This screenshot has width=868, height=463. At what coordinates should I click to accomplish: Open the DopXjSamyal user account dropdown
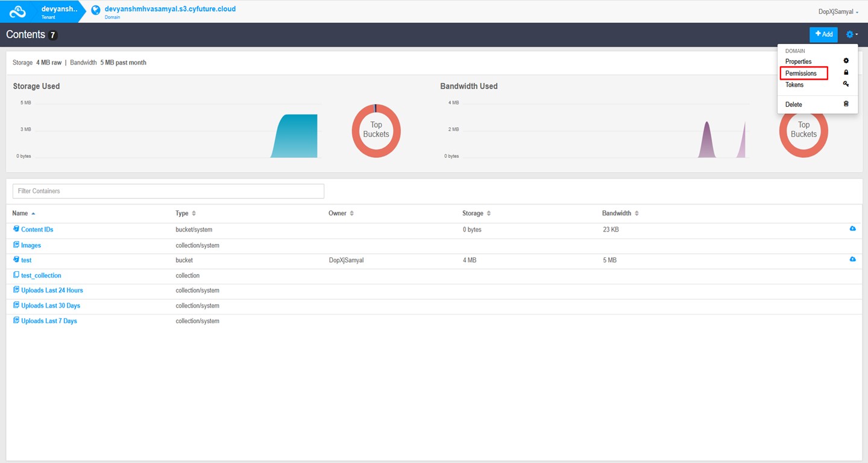tap(838, 11)
